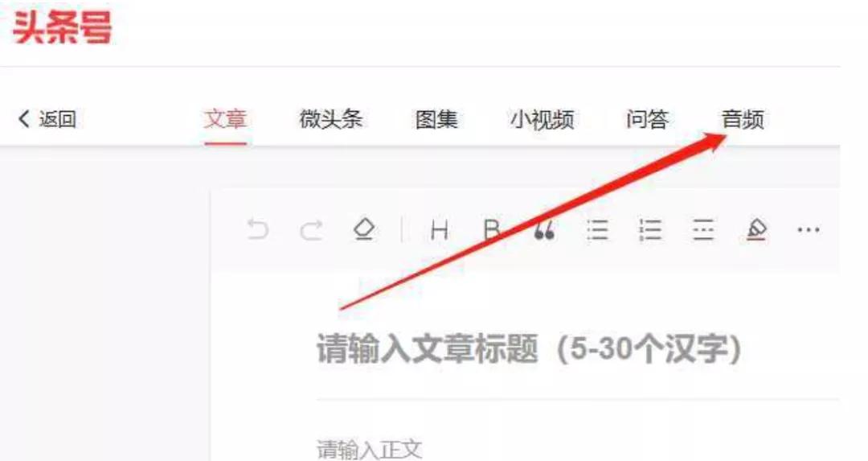Insert a blockquote using quote icon

(544, 230)
